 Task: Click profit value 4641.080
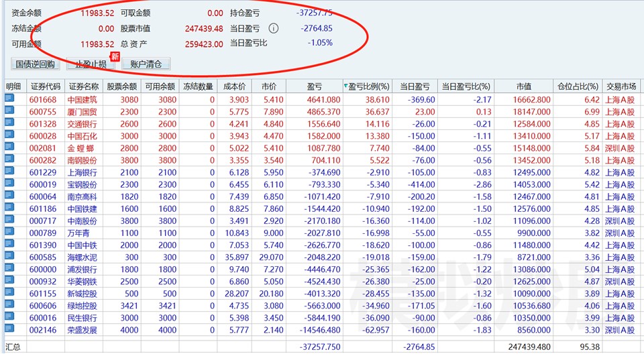pos(323,100)
